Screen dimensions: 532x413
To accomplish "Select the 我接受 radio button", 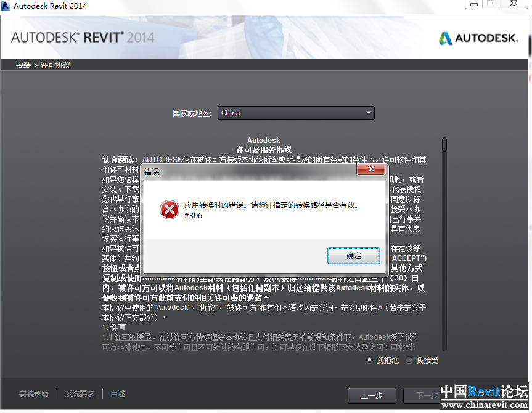I will 409,360.
